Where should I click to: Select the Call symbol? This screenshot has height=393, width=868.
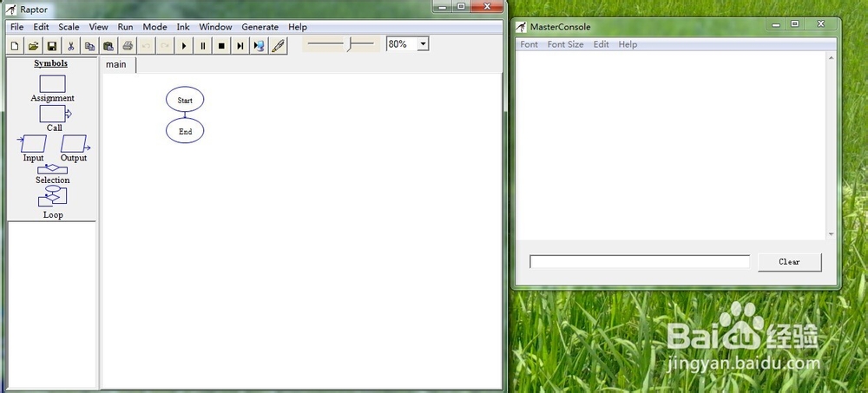[55, 114]
